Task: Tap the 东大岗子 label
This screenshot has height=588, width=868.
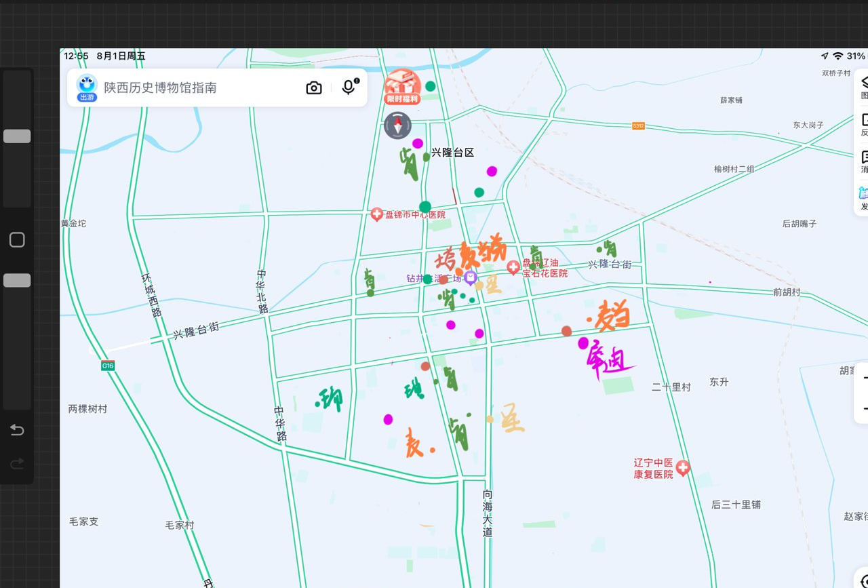Action: click(x=808, y=125)
